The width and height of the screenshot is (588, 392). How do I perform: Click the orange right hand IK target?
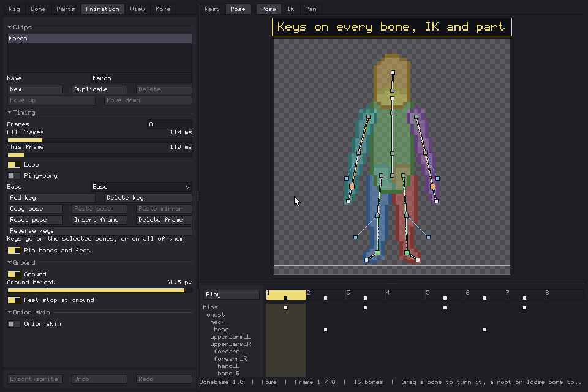(x=432, y=186)
